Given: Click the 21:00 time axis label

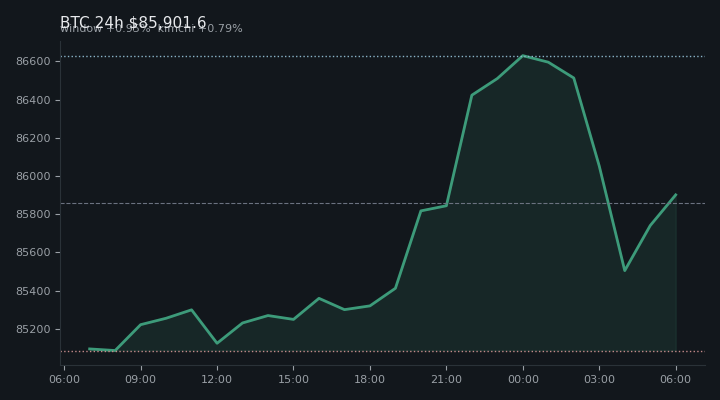Looking at the screenshot, I should click(446, 379).
